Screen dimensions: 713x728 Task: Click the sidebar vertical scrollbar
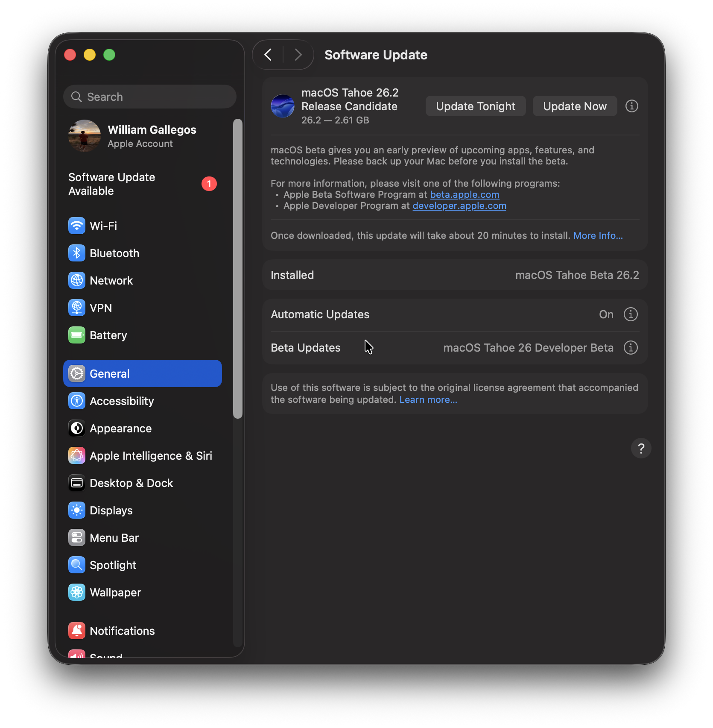click(x=238, y=268)
